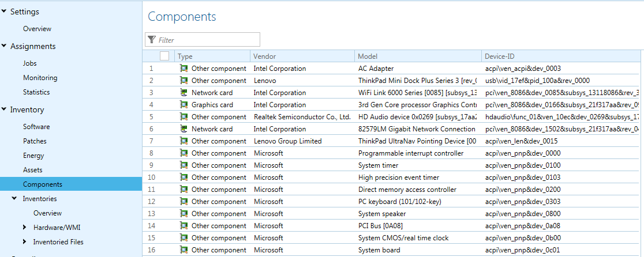Image resolution: width=644 pixels, height=257 pixels.
Task: Open Software under Inventory
Action: [36, 127]
